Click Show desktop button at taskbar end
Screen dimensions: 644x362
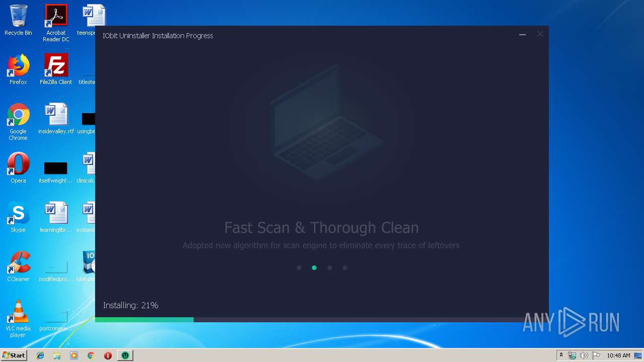638,355
